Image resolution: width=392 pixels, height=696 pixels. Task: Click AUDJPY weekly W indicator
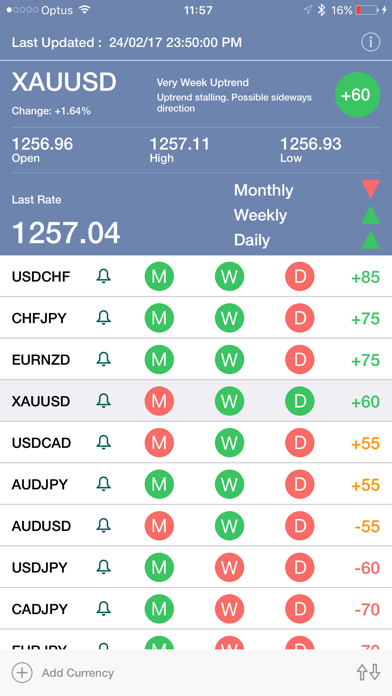point(230,484)
